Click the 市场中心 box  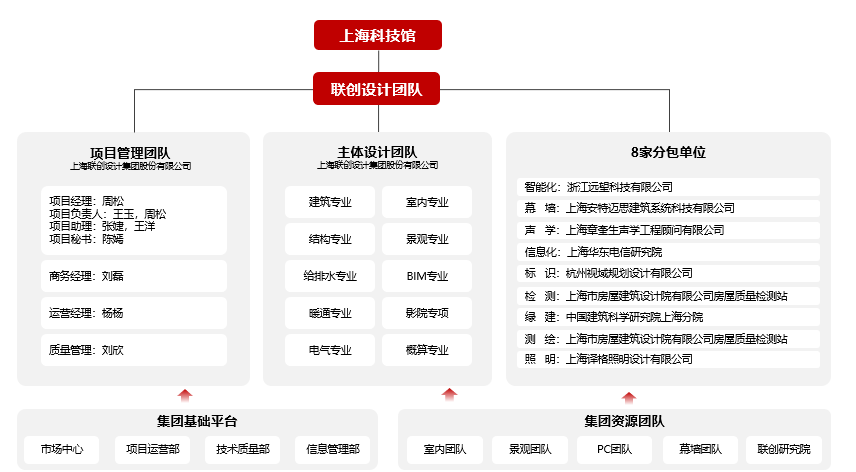(62, 450)
